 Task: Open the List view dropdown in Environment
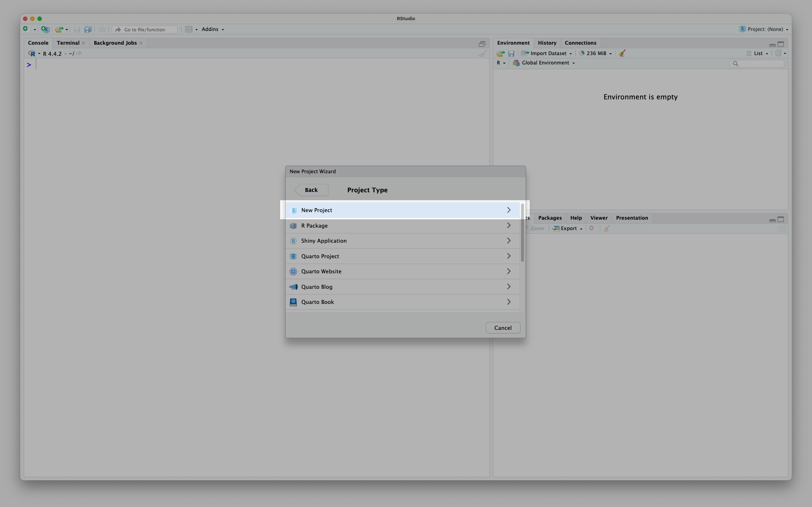758,54
